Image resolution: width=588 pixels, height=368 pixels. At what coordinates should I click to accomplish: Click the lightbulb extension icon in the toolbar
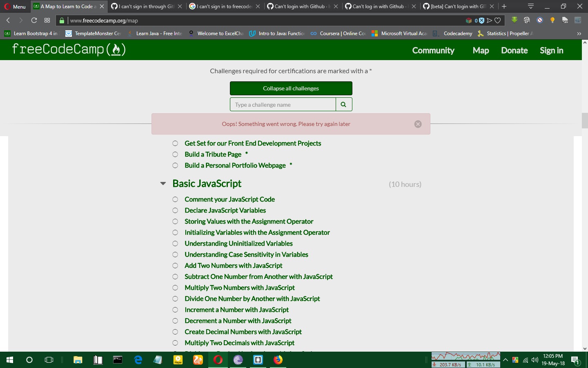click(x=552, y=20)
